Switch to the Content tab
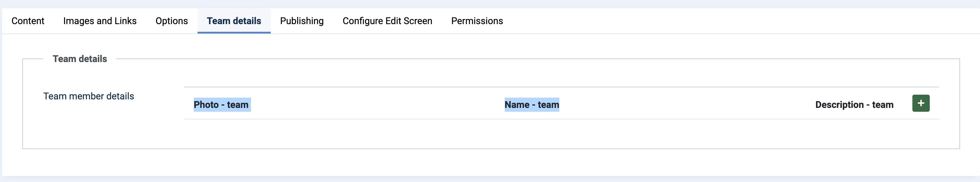 coord(28,21)
